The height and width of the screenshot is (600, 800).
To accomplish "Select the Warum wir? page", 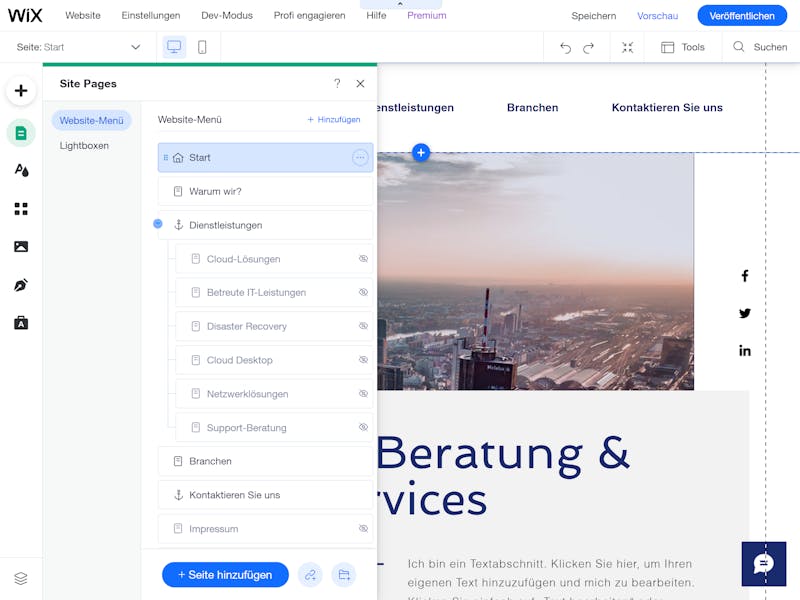I will point(265,191).
